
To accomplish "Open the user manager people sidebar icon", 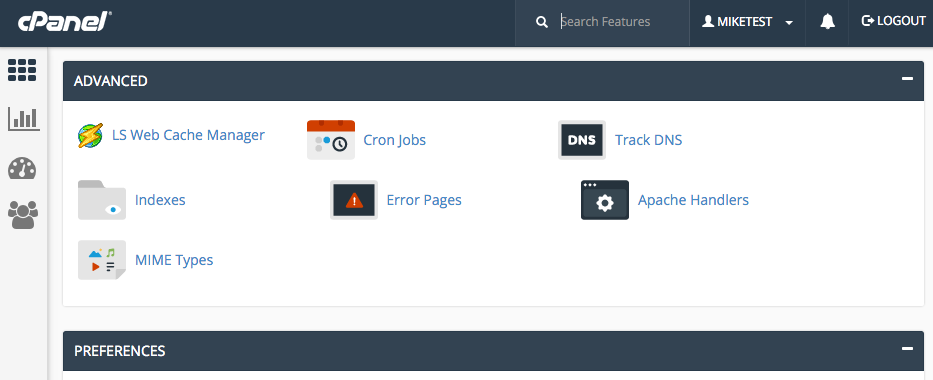I will tap(23, 215).
